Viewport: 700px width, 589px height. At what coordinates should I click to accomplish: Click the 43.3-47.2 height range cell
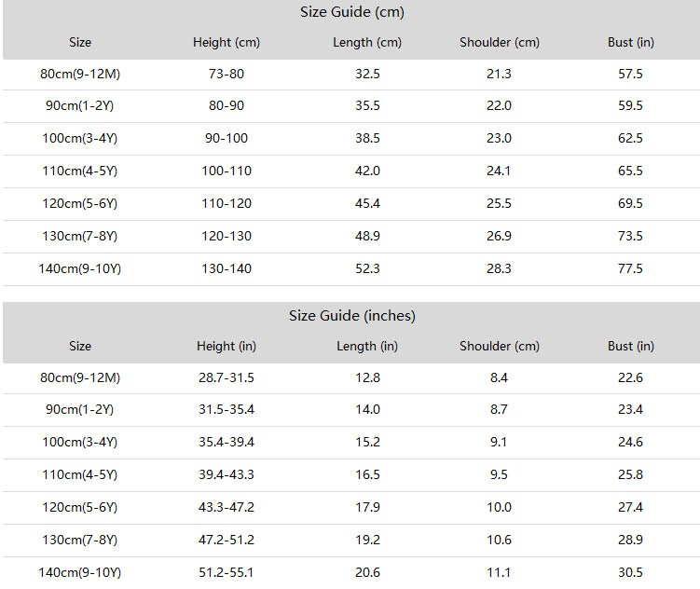tap(226, 507)
